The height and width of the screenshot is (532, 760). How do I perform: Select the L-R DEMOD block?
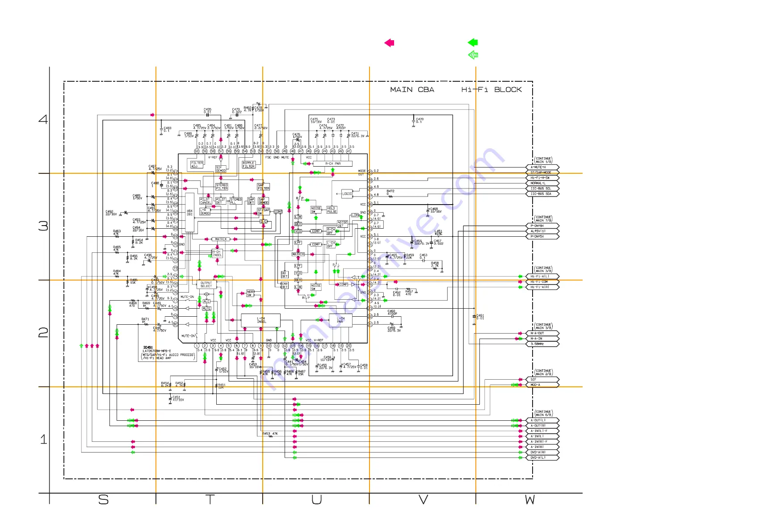[205, 212]
